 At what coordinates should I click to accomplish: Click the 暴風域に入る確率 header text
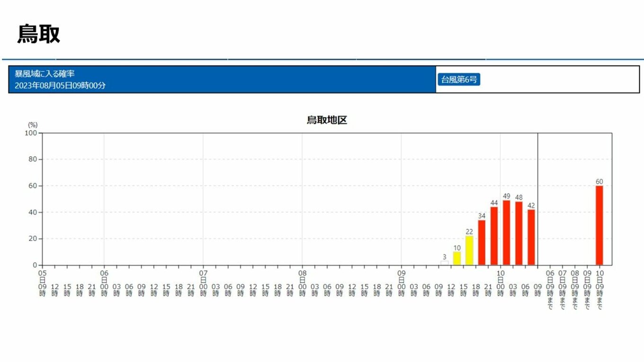[45, 74]
